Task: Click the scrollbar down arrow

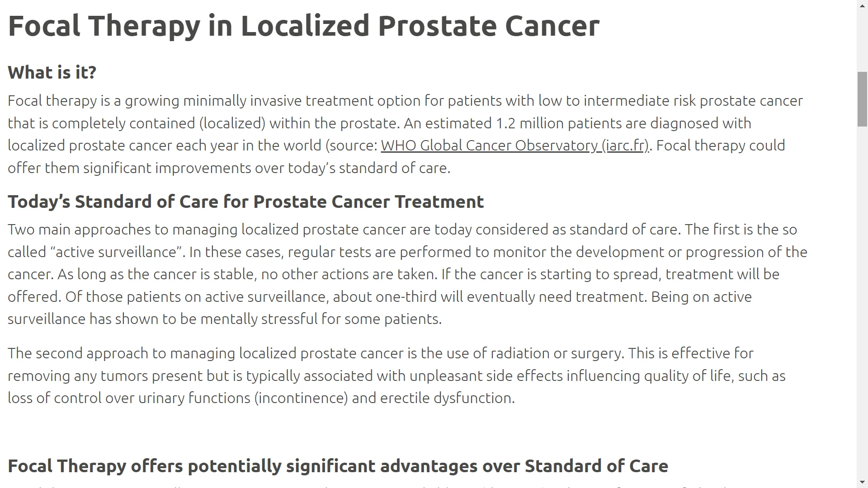Action: click(x=862, y=483)
